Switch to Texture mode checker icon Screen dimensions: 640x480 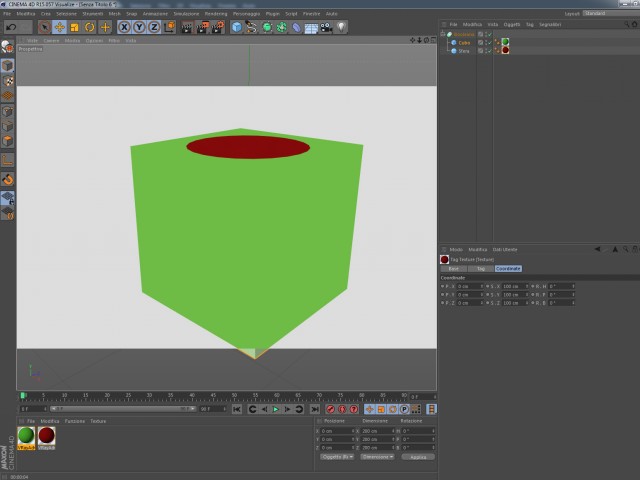7,81
